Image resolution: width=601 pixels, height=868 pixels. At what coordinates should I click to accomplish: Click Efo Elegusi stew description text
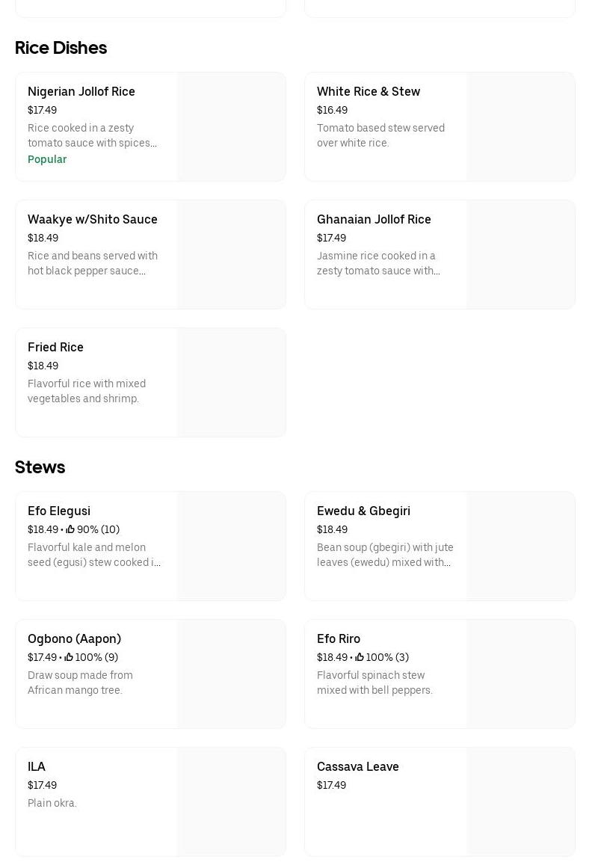(x=94, y=555)
